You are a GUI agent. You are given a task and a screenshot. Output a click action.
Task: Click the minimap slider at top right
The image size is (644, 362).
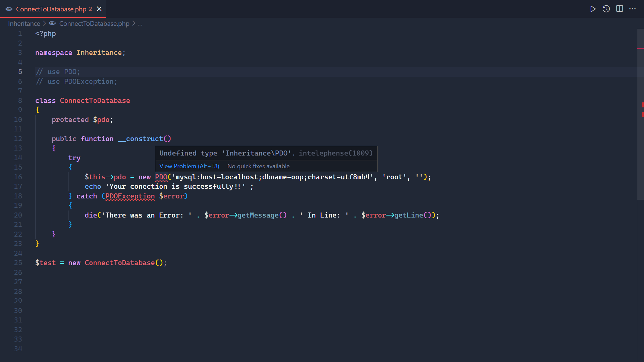pyautogui.click(x=640, y=114)
